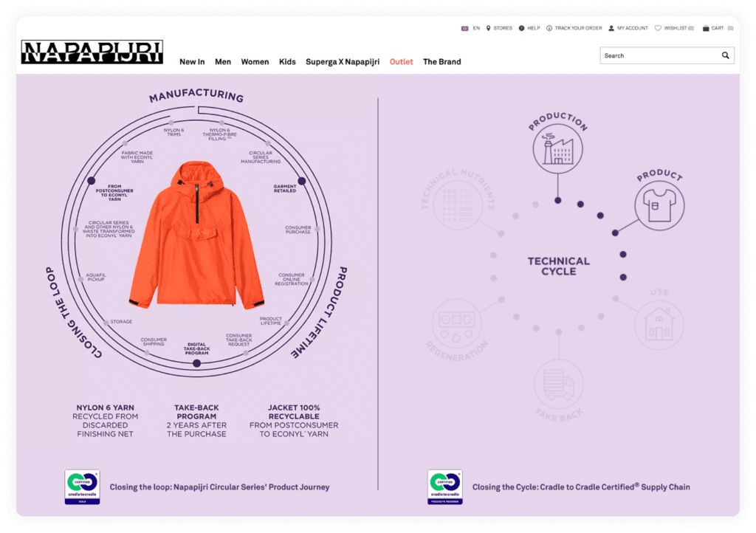
Task: Click the 'CONSUMER PURCHASE' label
Action: 298,230
